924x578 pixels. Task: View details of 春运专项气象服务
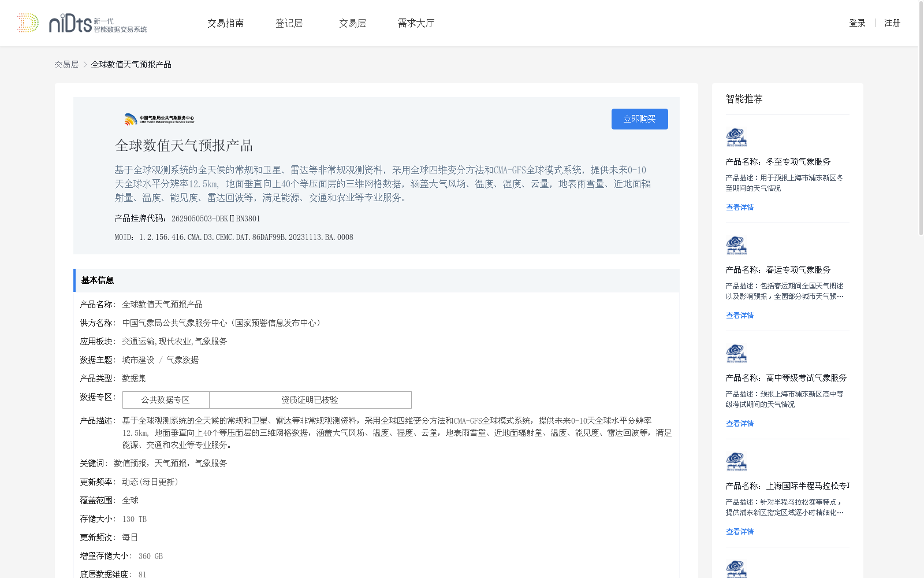click(740, 316)
